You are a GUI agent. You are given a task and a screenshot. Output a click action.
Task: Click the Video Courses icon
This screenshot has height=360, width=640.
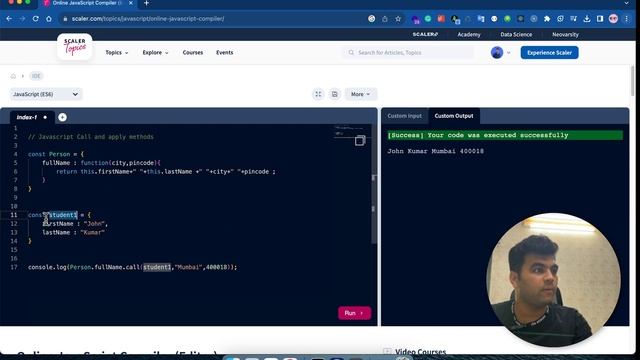(387, 351)
